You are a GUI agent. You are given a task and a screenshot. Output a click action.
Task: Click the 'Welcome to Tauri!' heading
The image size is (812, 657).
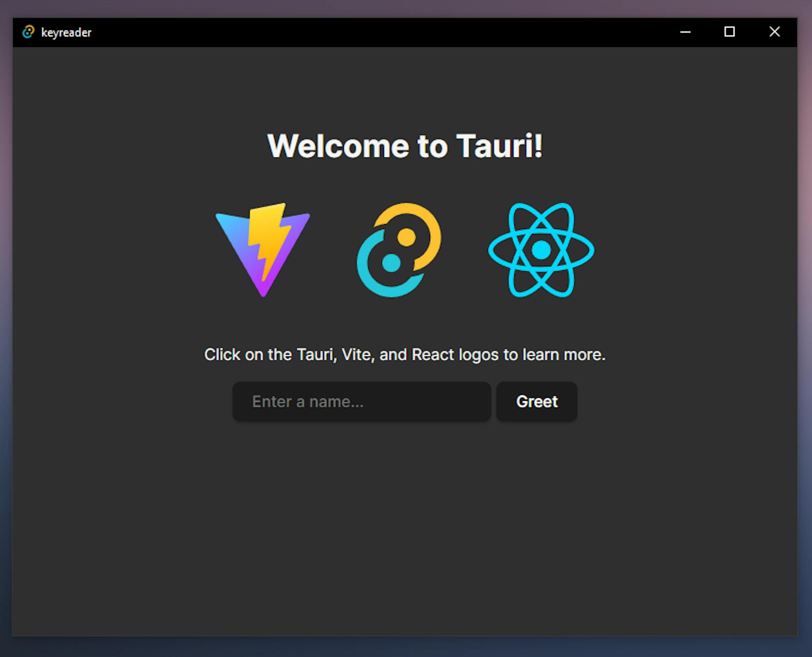click(405, 146)
